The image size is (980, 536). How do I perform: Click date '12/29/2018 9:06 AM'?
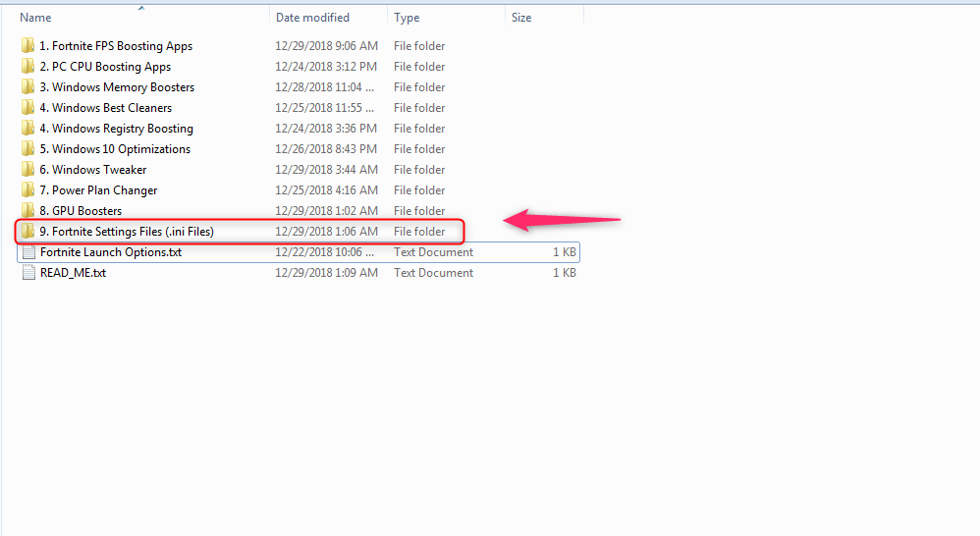(327, 45)
